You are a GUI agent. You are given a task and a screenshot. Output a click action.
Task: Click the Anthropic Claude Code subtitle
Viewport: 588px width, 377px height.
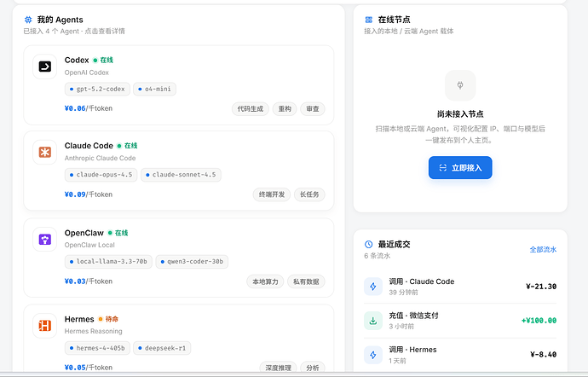click(x=100, y=158)
